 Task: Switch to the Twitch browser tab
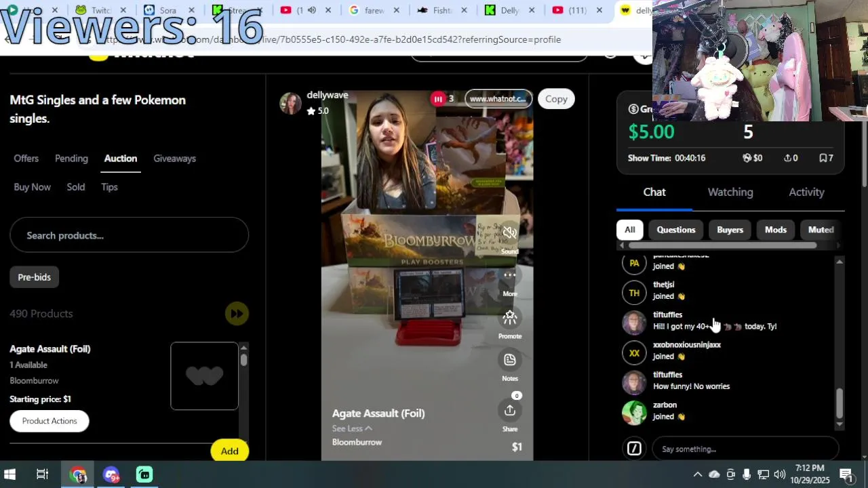[100, 10]
